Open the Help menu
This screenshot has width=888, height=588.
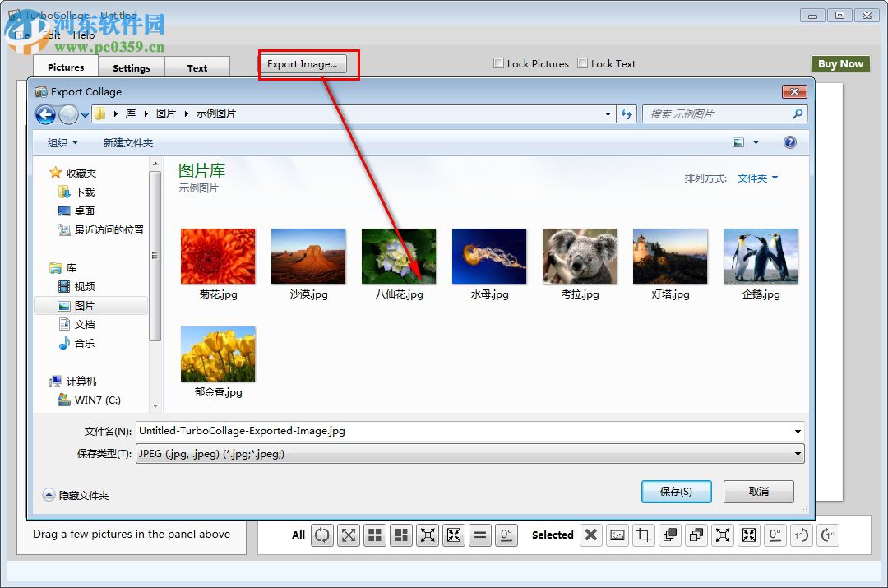pos(84,35)
